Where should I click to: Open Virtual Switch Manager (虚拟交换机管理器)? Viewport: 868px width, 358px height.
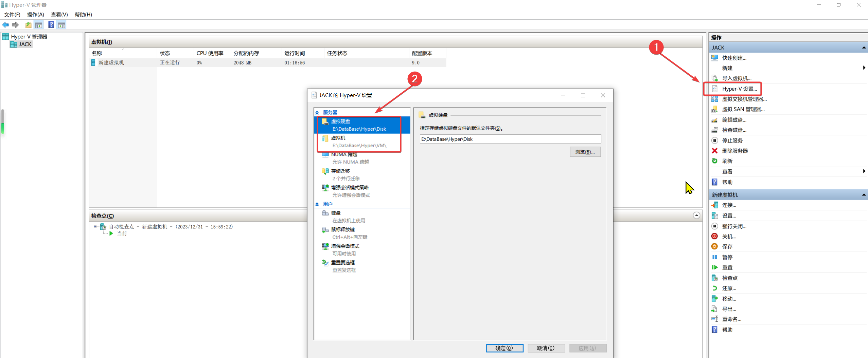click(744, 99)
